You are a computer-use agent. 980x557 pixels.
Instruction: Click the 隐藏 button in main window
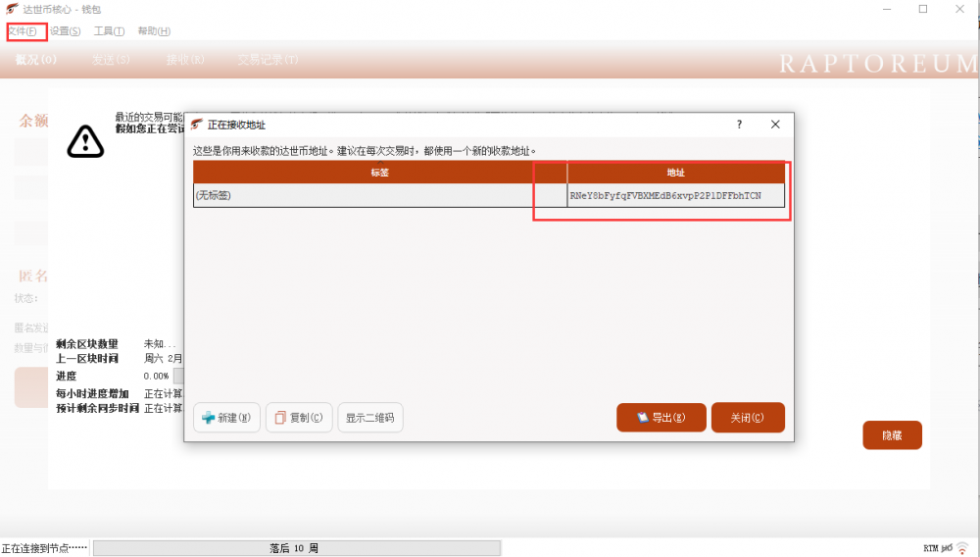(x=892, y=435)
